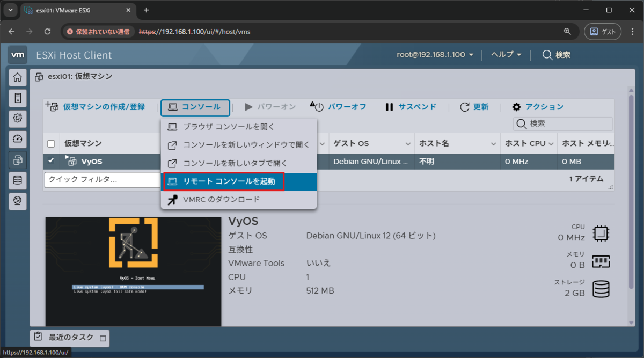Open a new browser tab plus

(x=146, y=10)
